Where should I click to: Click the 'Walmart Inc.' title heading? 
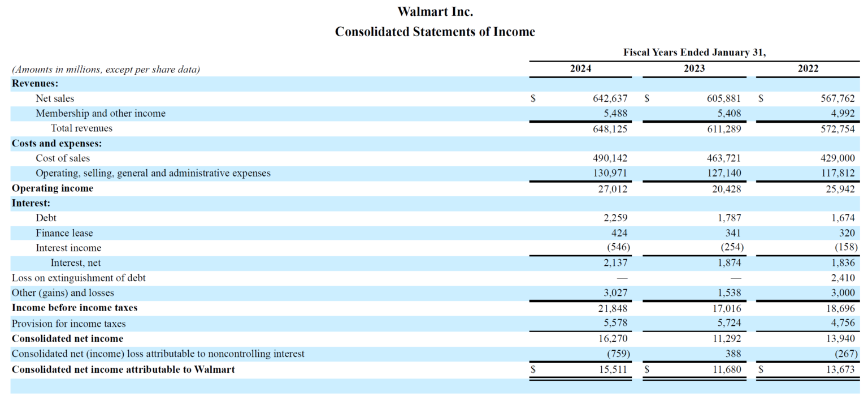pyautogui.click(x=435, y=11)
